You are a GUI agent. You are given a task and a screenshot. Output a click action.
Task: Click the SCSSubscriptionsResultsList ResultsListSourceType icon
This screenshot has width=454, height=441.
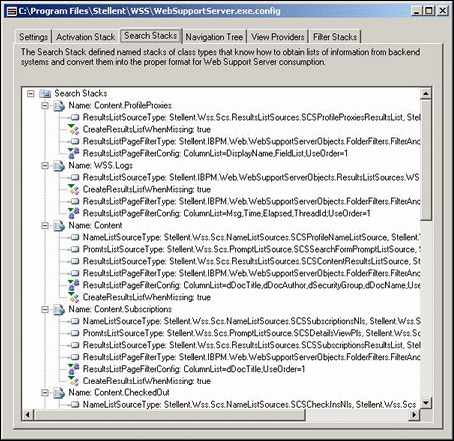tap(75, 345)
